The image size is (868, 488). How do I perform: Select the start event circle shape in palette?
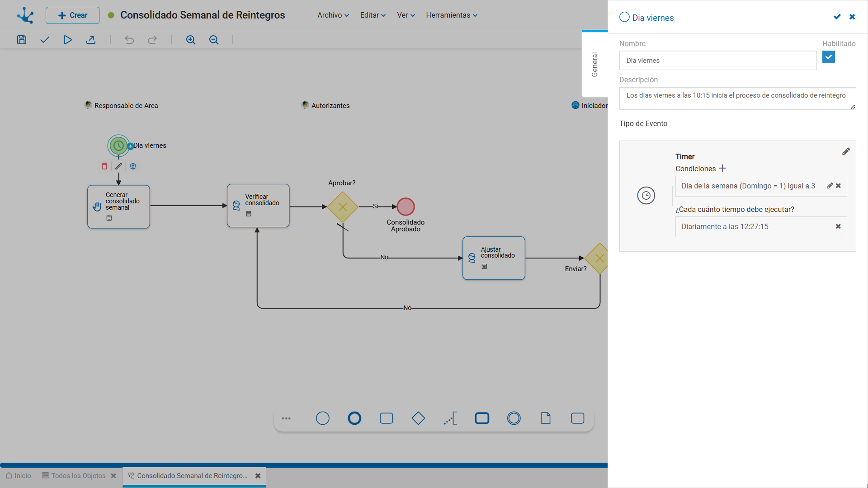click(322, 418)
